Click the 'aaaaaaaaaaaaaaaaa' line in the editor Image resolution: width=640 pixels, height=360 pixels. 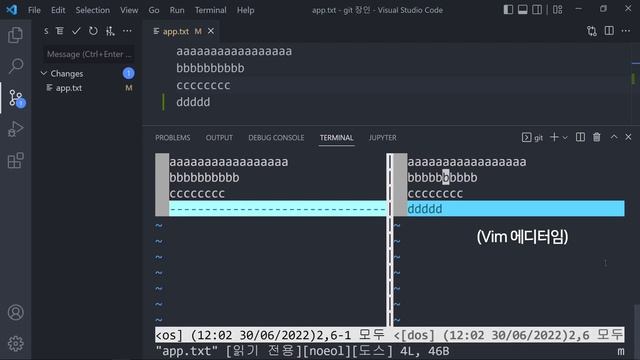point(234,51)
